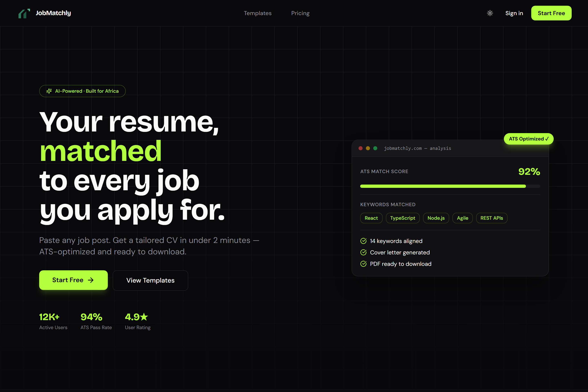Select the Agile keyword tag

462,218
